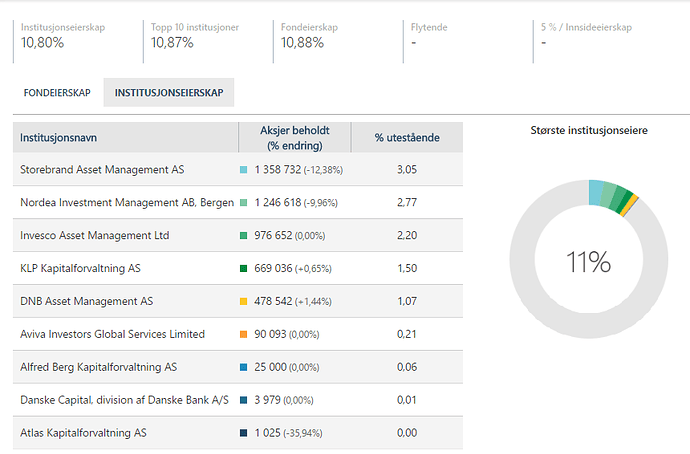The width and height of the screenshot is (690, 454).
Task: Click DNB Asset Management yellow swatch
Action: pyautogui.click(x=243, y=301)
